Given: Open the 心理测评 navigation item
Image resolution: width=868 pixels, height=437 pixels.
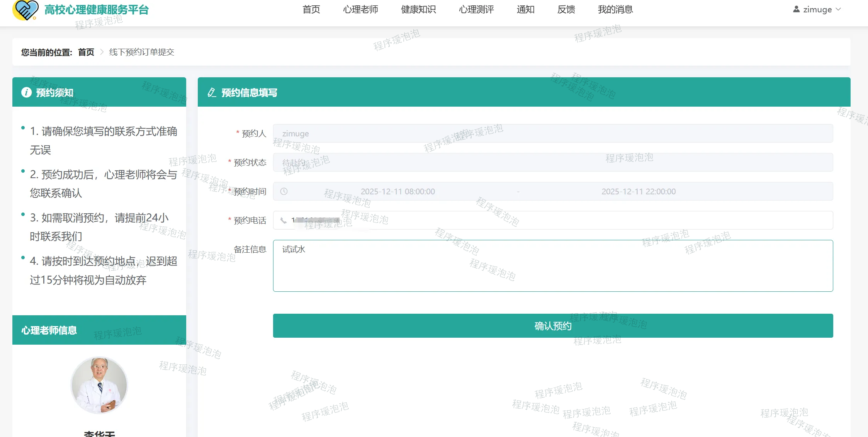Looking at the screenshot, I should click(x=476, y=9).
